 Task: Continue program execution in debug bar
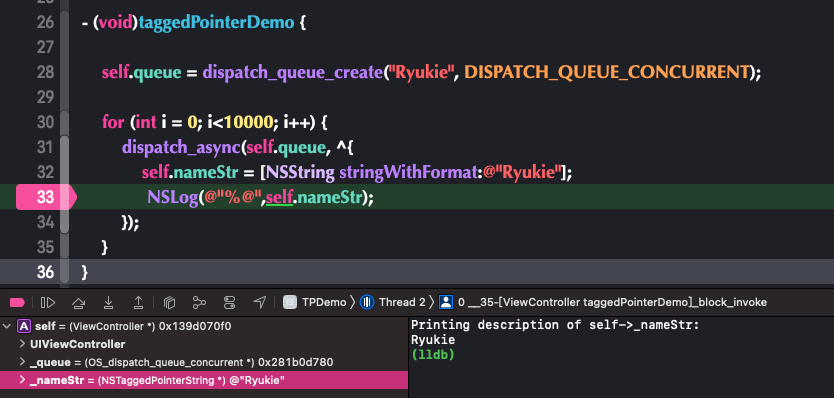coord(48,303)
